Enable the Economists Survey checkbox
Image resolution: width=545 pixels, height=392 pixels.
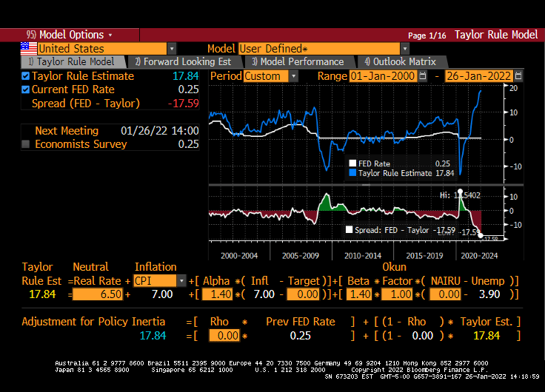pyautogui.click(x=26, y=144)
